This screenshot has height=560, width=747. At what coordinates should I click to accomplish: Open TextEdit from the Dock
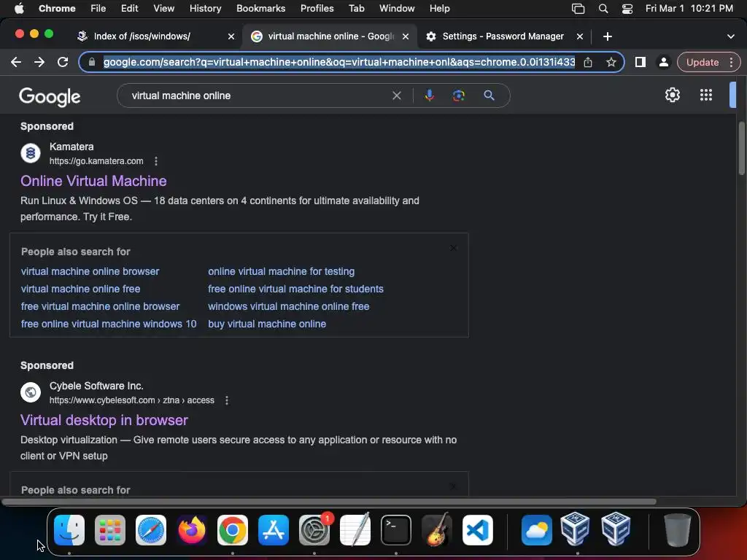point(355,530)
